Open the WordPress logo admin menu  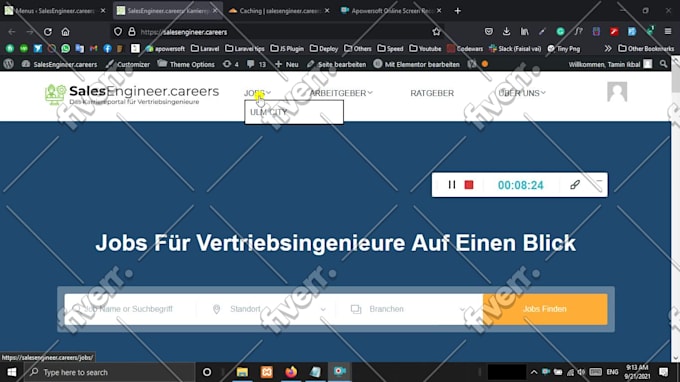point(8,64)
